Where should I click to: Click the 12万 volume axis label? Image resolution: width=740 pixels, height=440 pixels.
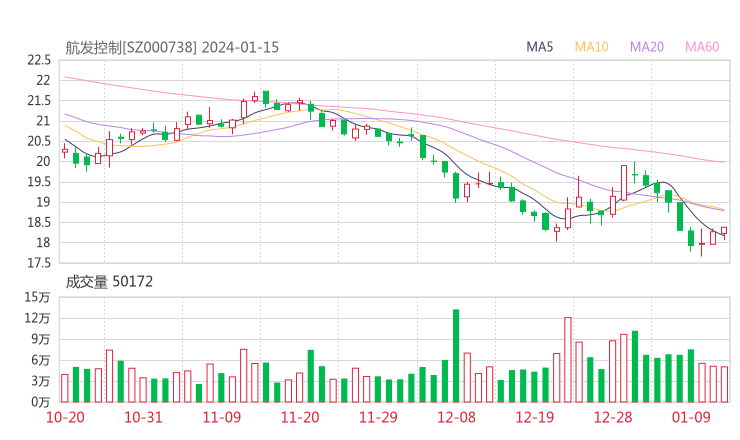pyautogui.click(x=37, y=318)
